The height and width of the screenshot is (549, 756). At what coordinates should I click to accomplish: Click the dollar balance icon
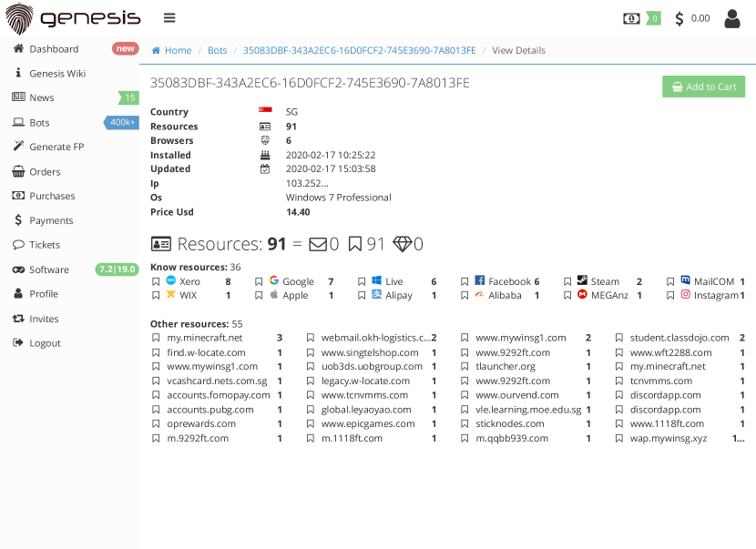(679, 19)
